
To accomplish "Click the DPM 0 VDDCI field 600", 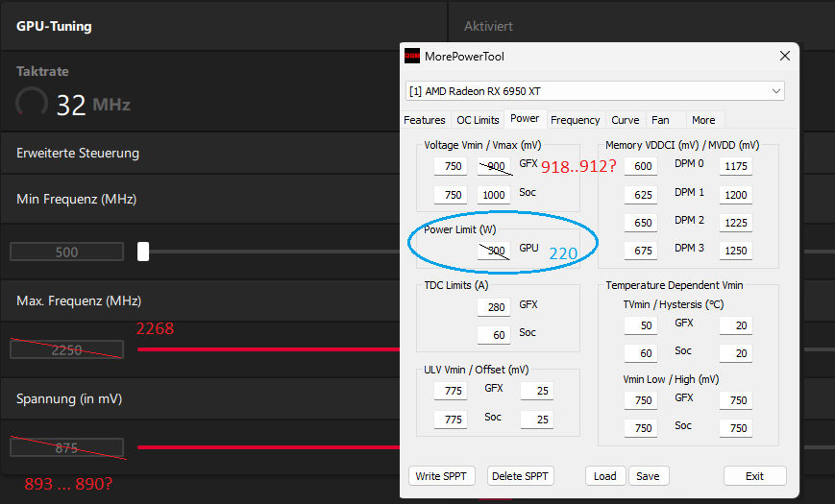I will (641, 166).
